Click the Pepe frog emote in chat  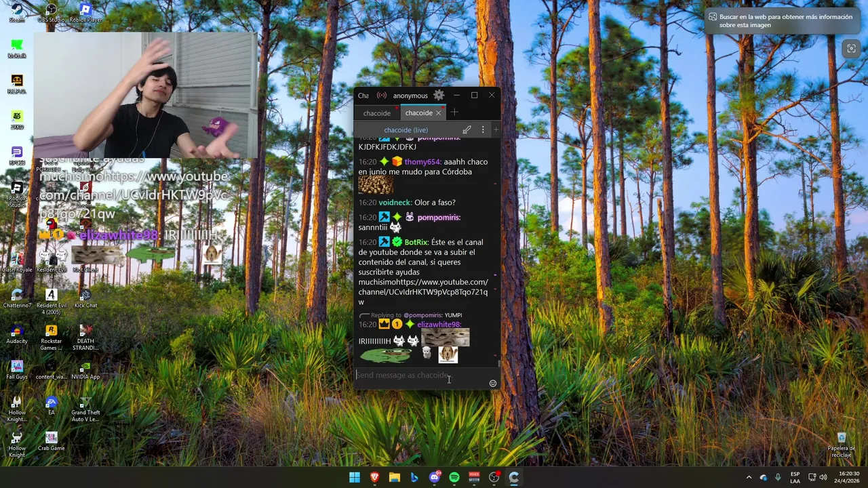pyautogui.click(x=386, y=354)
